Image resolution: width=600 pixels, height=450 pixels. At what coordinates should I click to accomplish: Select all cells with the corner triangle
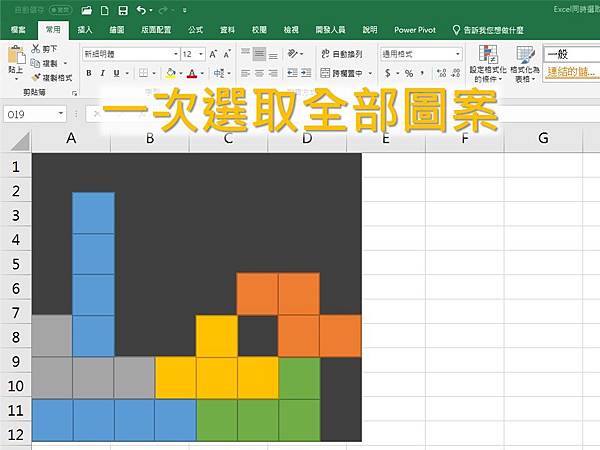20,141
